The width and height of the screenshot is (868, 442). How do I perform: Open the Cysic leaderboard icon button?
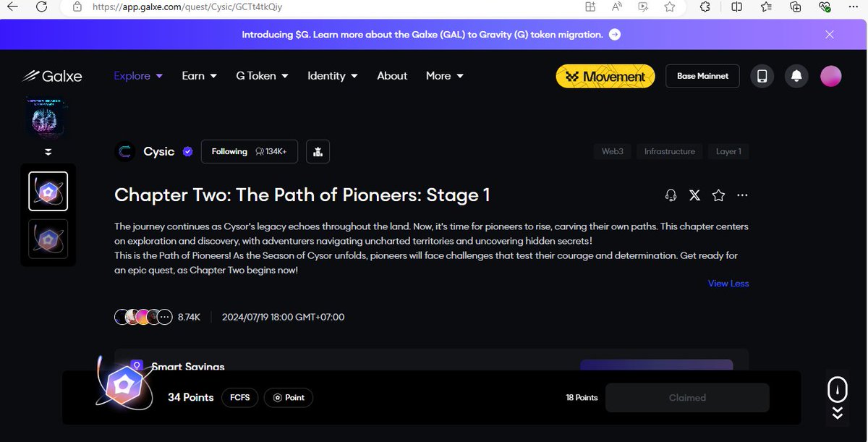coord(318,151)
